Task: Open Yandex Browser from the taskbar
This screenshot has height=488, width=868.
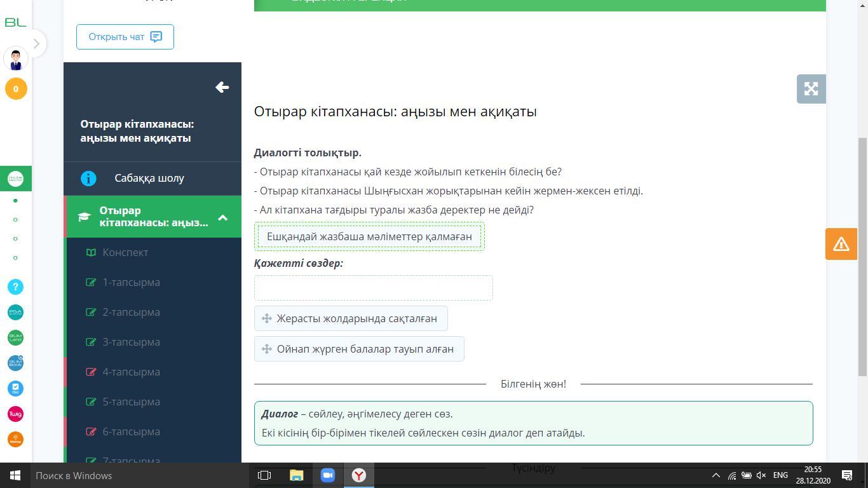Action: pyautogui.click(x=358, y=475)
